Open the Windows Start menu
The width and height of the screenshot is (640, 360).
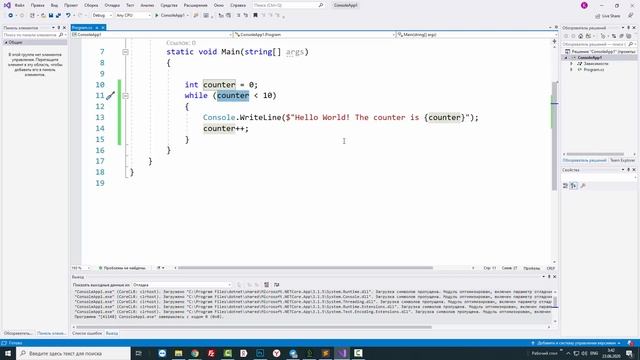8,353
